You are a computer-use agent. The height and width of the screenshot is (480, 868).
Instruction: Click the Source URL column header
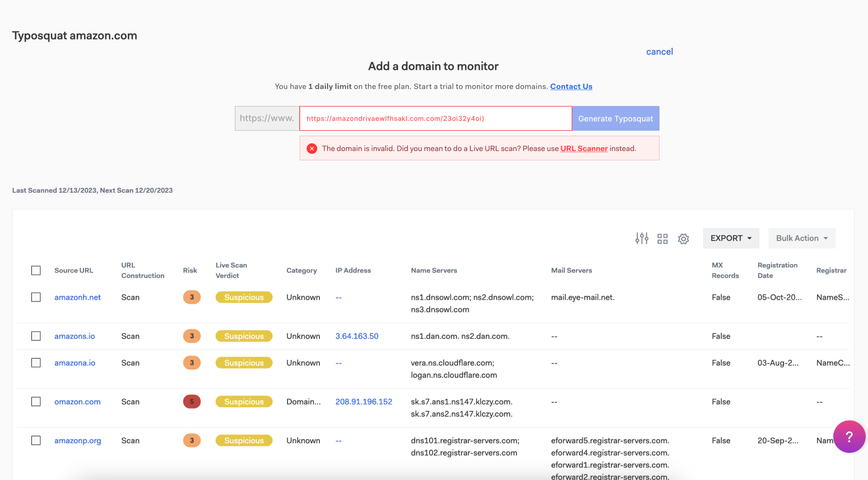click(x=74, y=270)
